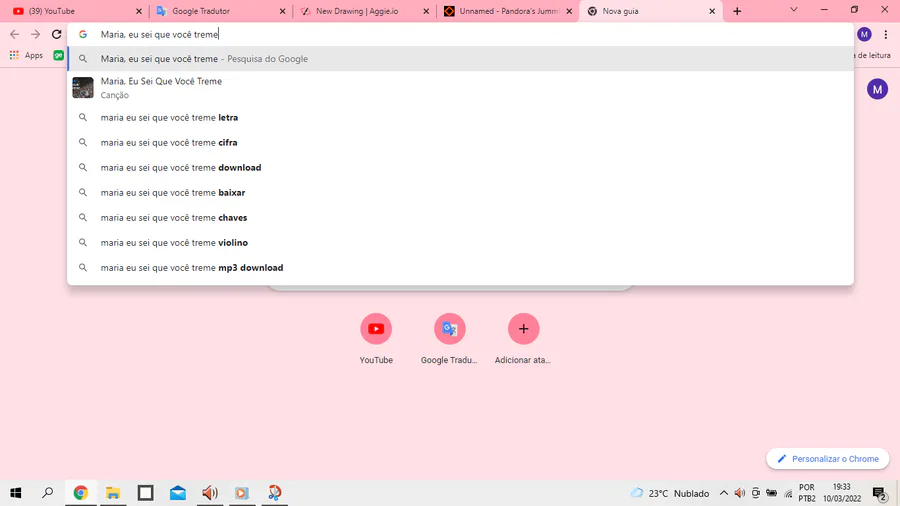Screen dimensions: 900x506
Task: Close the YouTube tab
Action: (x=138, y=11)
